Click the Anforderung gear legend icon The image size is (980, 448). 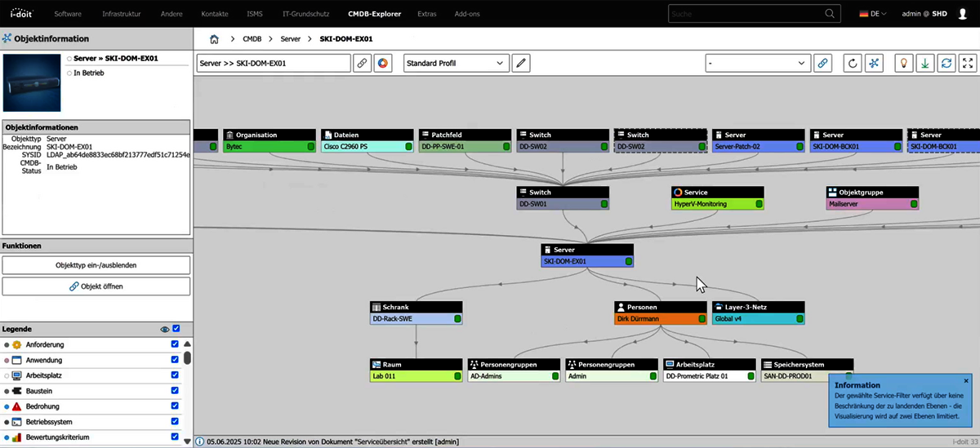click(16, 344)
